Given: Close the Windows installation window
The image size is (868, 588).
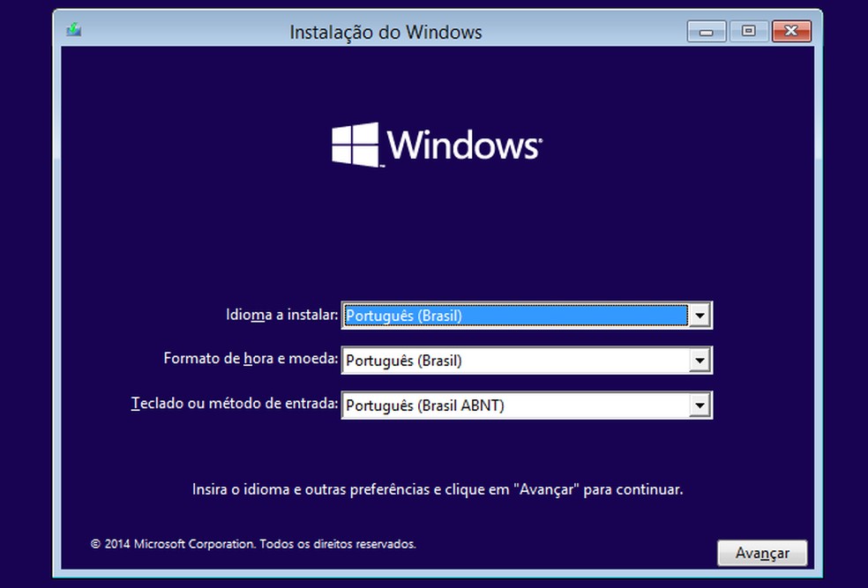Looking at the screenshot, I should [x=791, y=30].
